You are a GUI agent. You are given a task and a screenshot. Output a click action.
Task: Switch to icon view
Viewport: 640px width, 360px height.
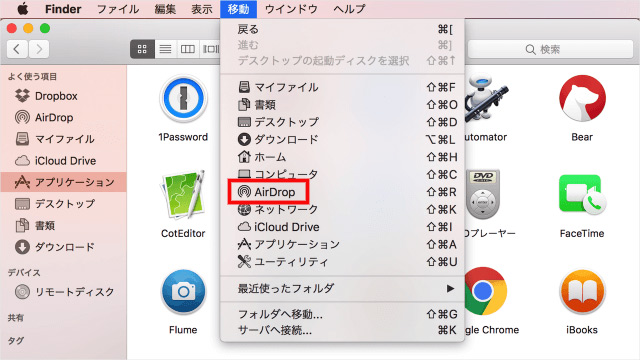coord(142,49)
